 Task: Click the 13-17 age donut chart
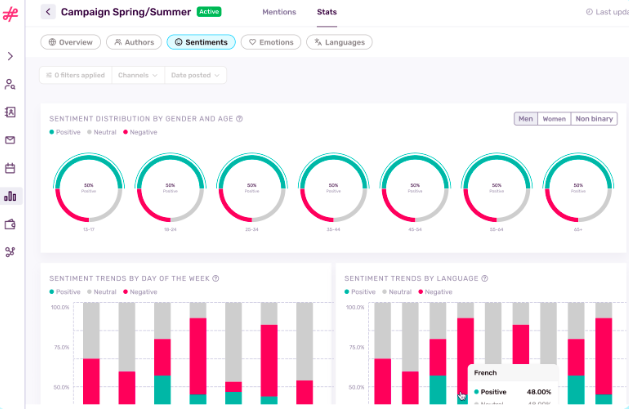click(89, 188)
